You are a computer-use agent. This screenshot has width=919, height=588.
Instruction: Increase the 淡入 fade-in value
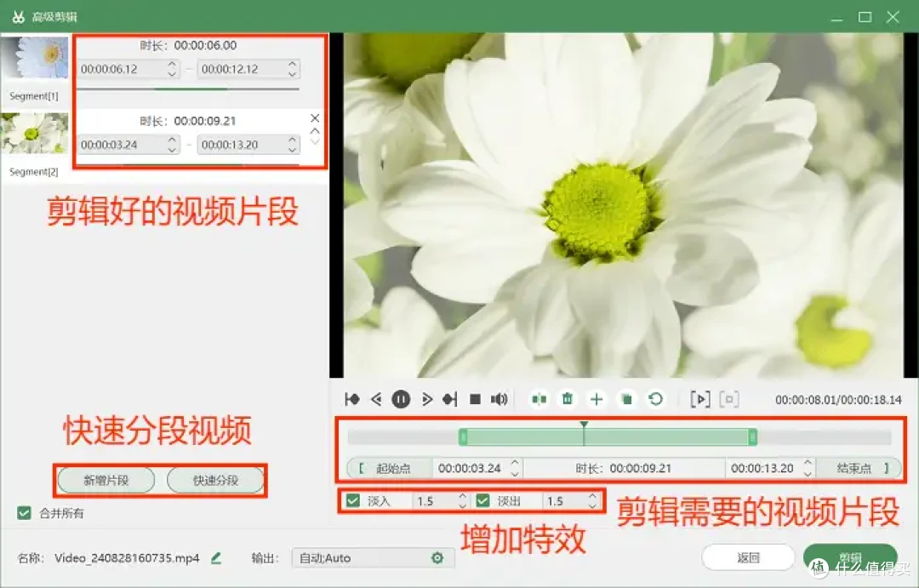click(462, 496)
